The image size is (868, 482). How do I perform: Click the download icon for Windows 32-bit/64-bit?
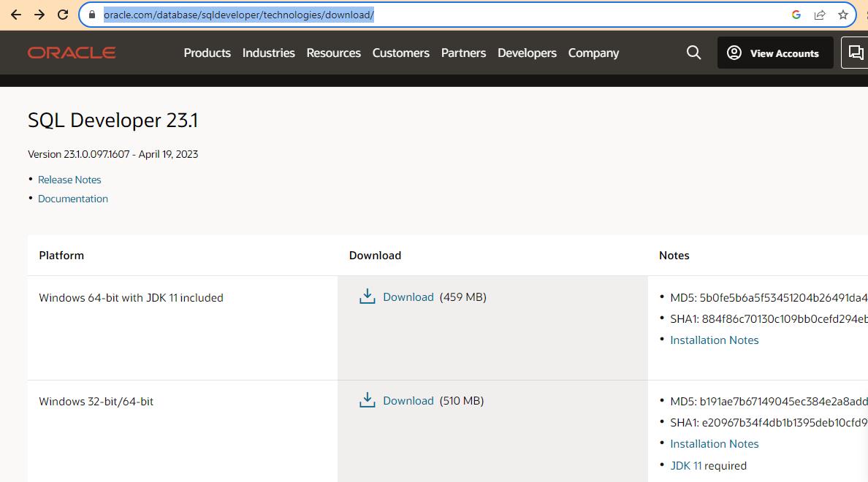pos(367,399)
